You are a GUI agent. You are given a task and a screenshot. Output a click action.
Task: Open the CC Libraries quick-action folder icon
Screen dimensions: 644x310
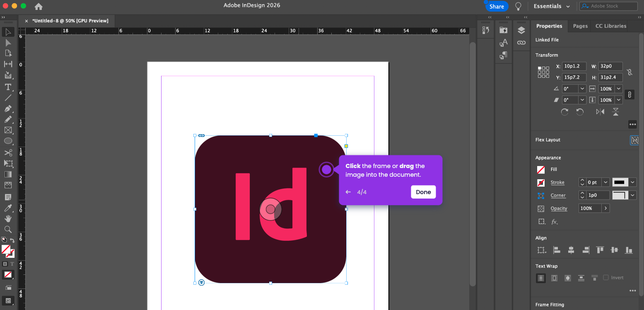pyautogui.click(x=503, y=30)
